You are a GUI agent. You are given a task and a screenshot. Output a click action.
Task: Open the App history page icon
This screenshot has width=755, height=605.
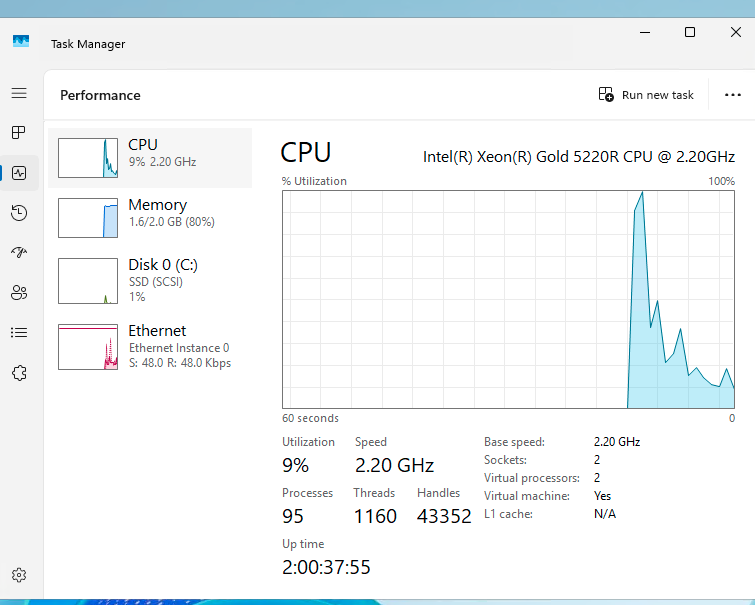(19, 212)
